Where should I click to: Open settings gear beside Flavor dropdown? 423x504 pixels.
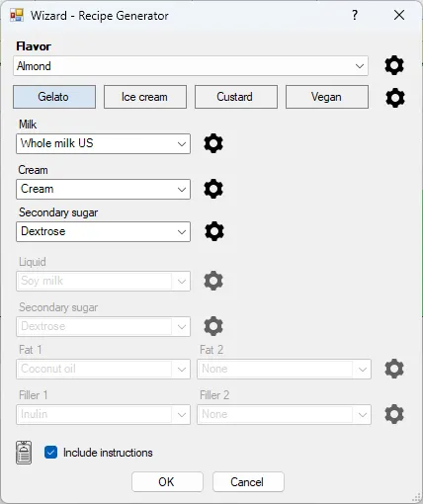[x=394, y=65]
